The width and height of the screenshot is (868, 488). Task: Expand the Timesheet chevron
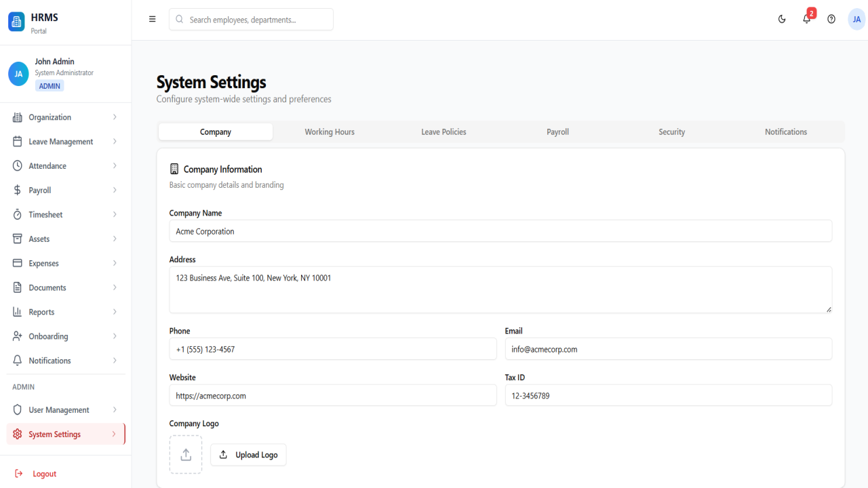pos(115,215)
